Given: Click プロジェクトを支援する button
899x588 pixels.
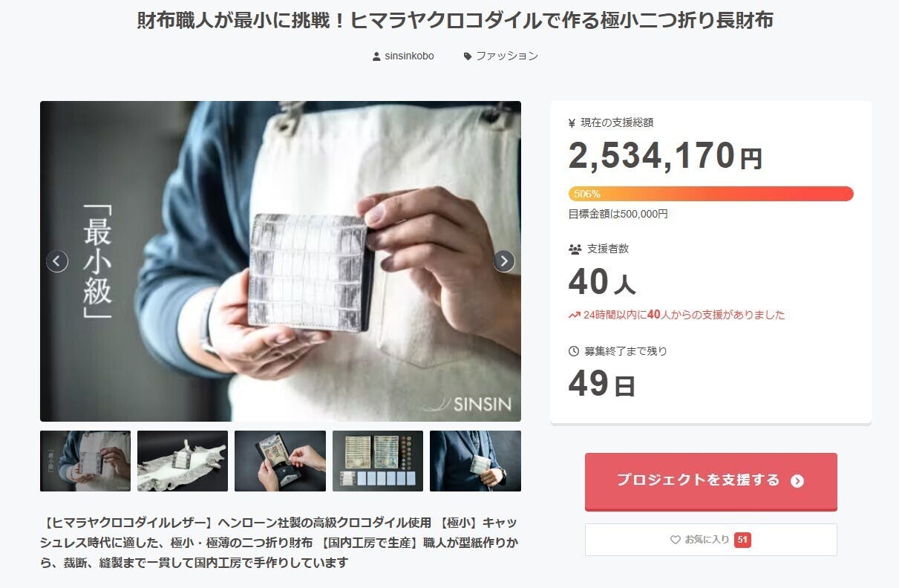Looking at the screenshot, I should tap(711, 480).
